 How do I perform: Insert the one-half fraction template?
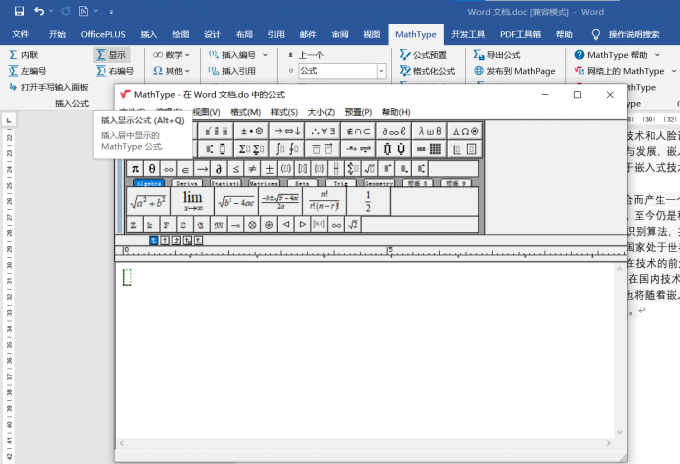(368, 201)
